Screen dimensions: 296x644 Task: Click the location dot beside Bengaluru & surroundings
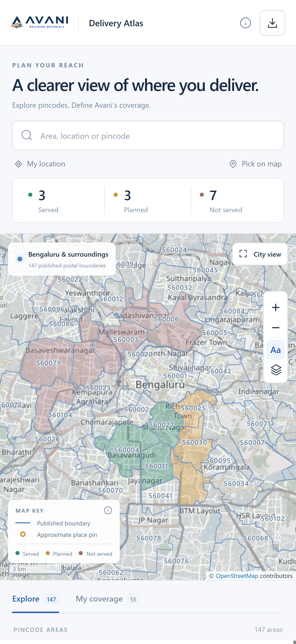click(20, 259)
